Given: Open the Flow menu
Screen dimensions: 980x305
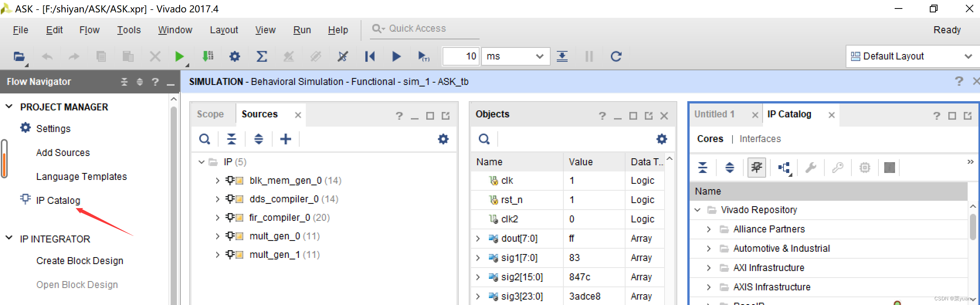Looking at the screenshot, I should click(x=90, y=30).
